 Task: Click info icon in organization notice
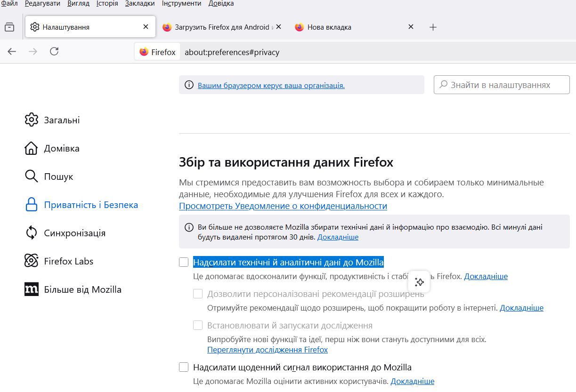(x=189, y=85)
